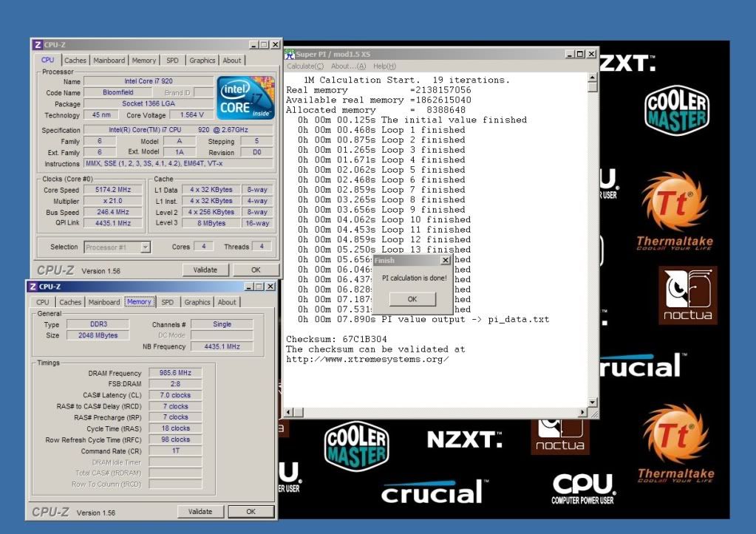This screenshot has width=756, height=534.
Task: Open the About menu in Super PI
Action: pos(348,66)
